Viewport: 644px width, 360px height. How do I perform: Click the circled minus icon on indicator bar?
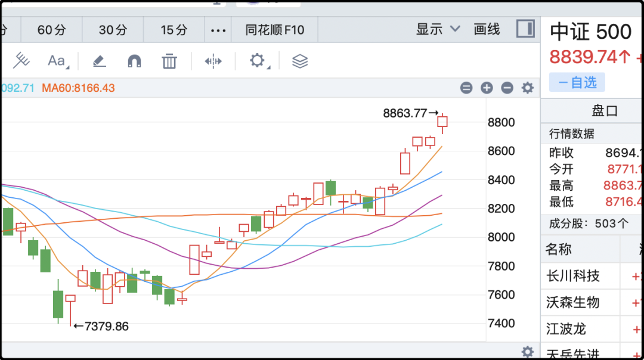tap(507, 88)
